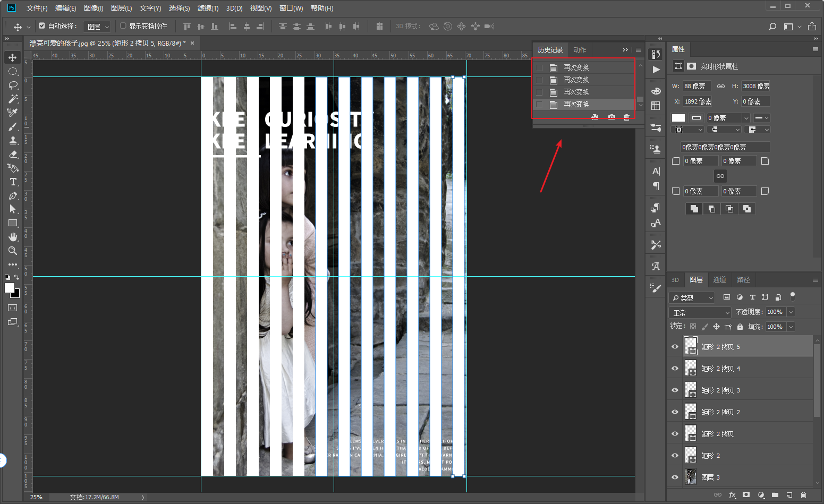The height and width of the screenshot is (504, 824).
Task: Click the W width input field
Action: 696,86
